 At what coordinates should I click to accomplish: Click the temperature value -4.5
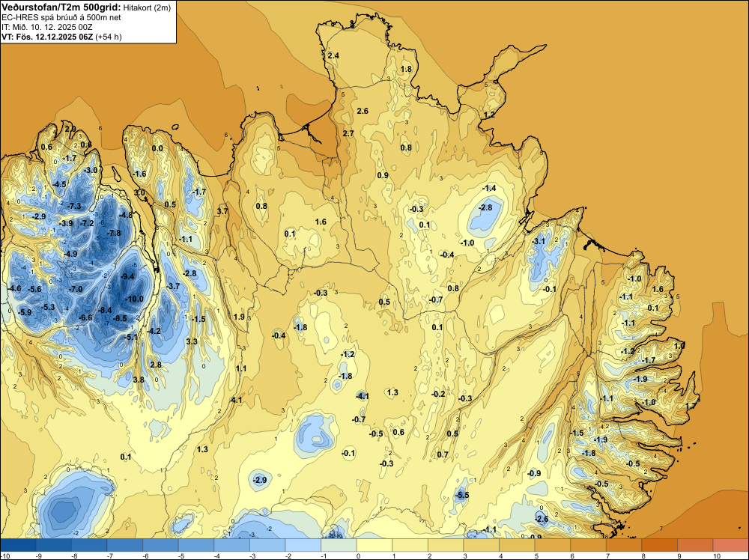(x=59, y=184)
